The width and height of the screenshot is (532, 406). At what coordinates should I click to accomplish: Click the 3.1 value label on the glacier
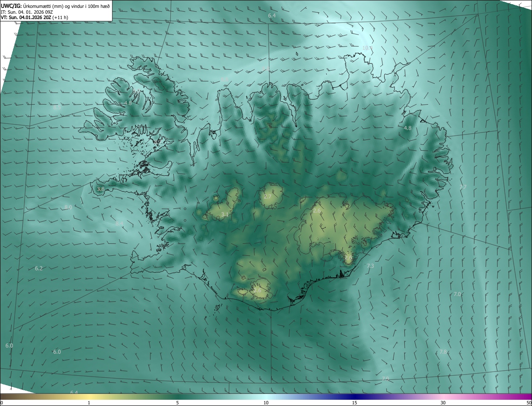[x=225, y=214]
